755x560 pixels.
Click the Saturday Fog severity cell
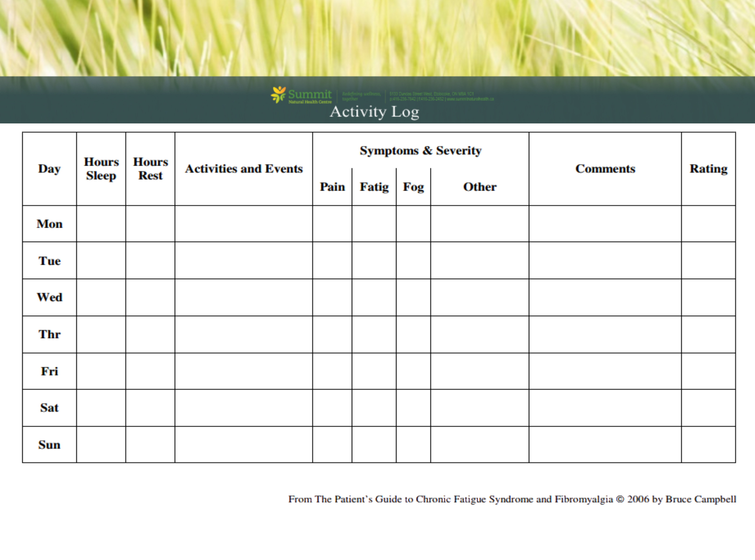click(x=413, y=407)
